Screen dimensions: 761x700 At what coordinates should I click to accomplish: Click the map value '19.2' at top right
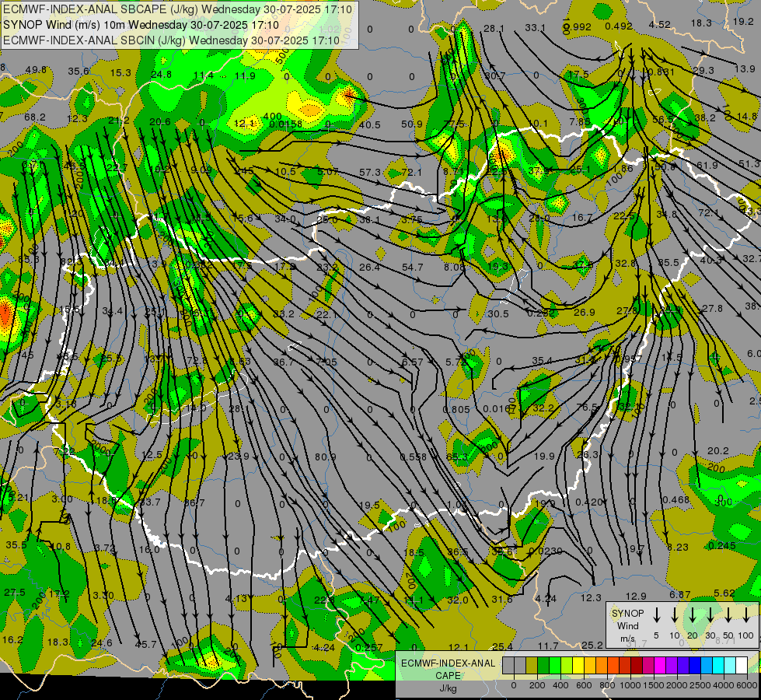743,21
